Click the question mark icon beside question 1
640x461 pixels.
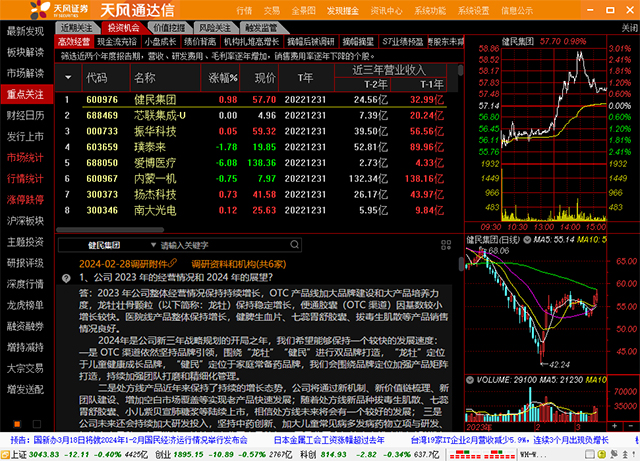click(66, 278)
